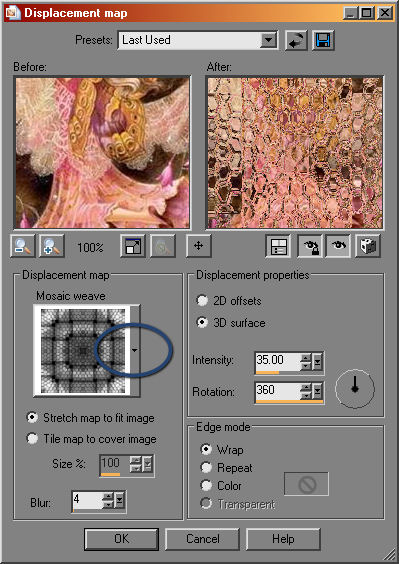Select Stretch map to fit image
The height and width of the screenshot is (564, 399).
click(x=33, y=418)
